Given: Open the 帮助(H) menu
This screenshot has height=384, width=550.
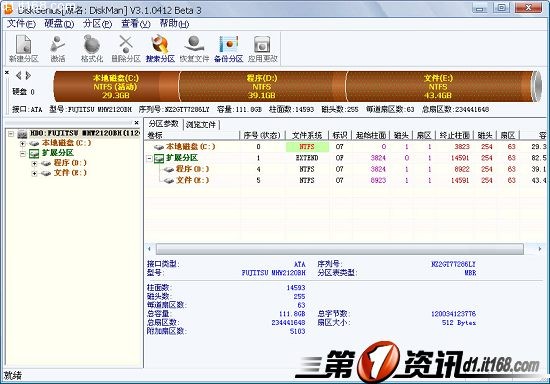Looking at the screenshot, I should (x=174, y=24).
